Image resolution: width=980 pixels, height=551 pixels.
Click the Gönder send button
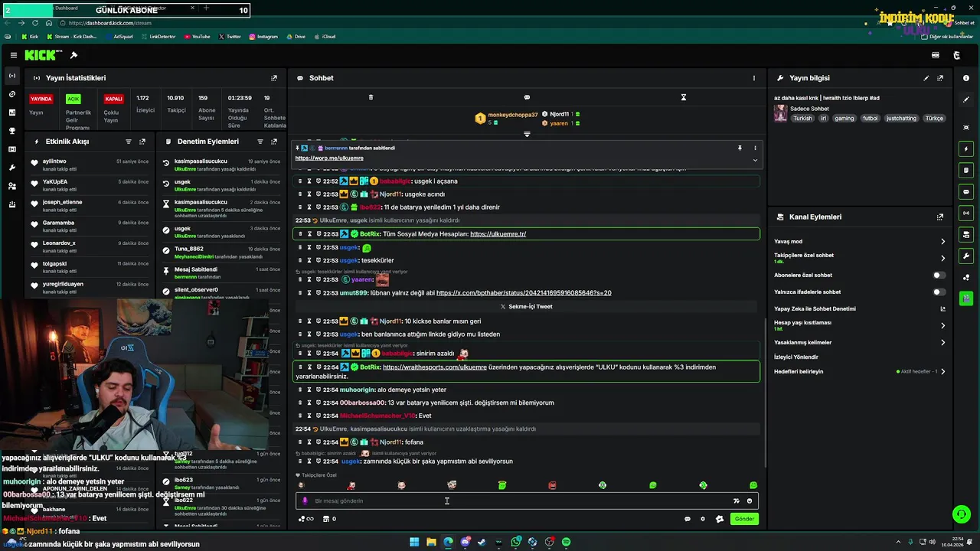point(744,519)
